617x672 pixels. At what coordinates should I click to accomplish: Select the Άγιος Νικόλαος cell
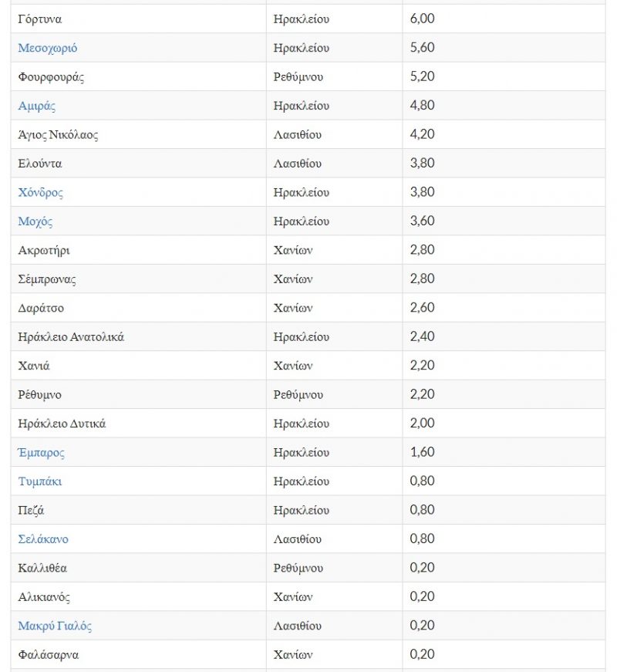tap(58, 134)
